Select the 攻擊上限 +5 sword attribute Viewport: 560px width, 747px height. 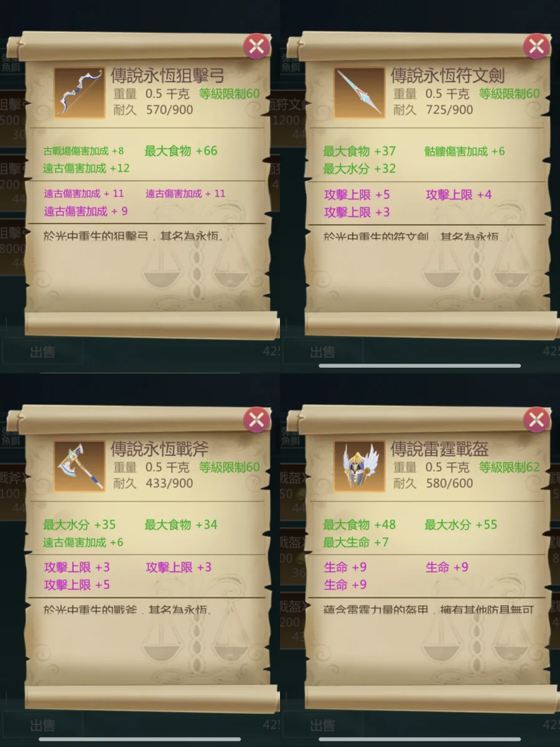[357, 195]
